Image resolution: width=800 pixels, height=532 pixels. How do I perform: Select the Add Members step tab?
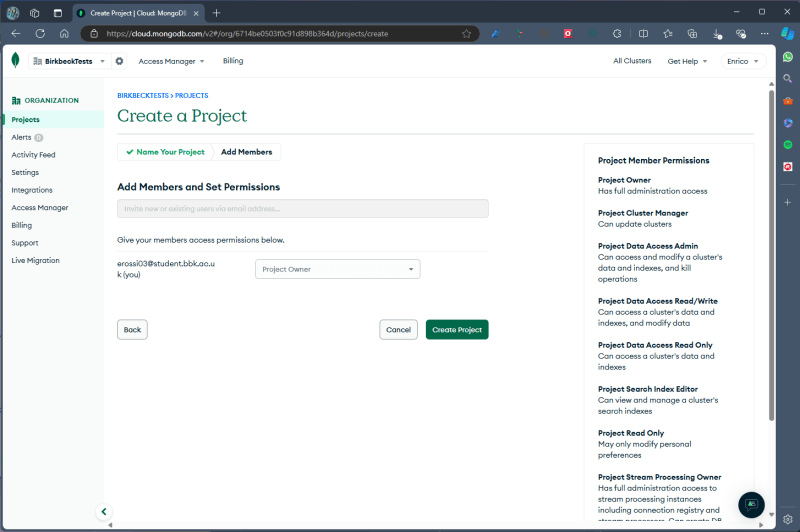coord(246,152)
